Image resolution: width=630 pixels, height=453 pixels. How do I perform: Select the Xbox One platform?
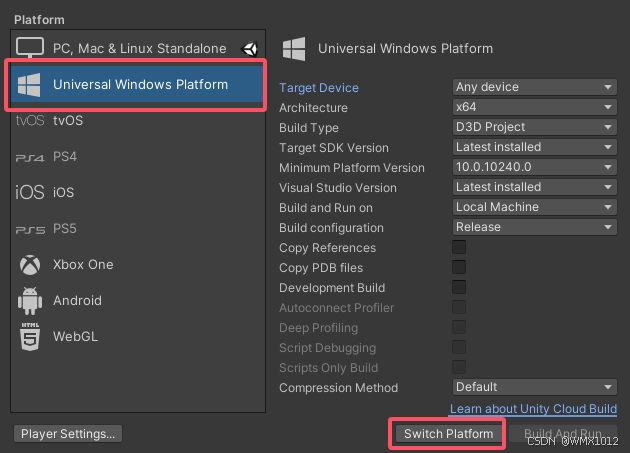click(138, 265)
